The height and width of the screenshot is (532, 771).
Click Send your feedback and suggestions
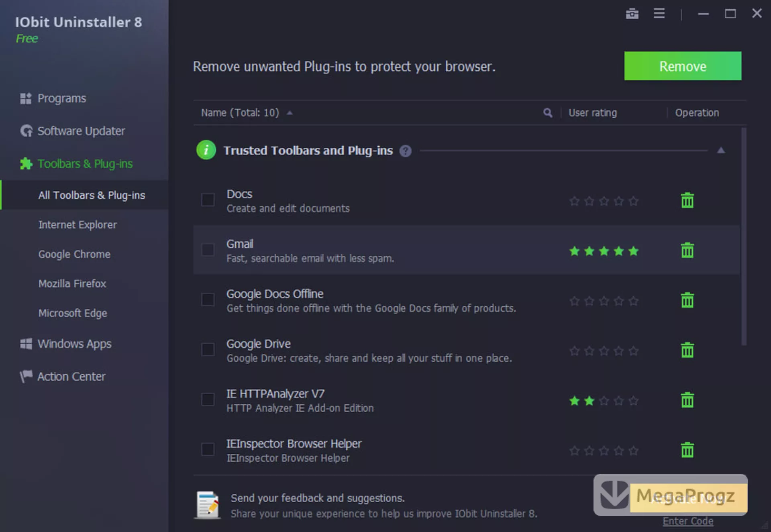(x=318, y=498)
